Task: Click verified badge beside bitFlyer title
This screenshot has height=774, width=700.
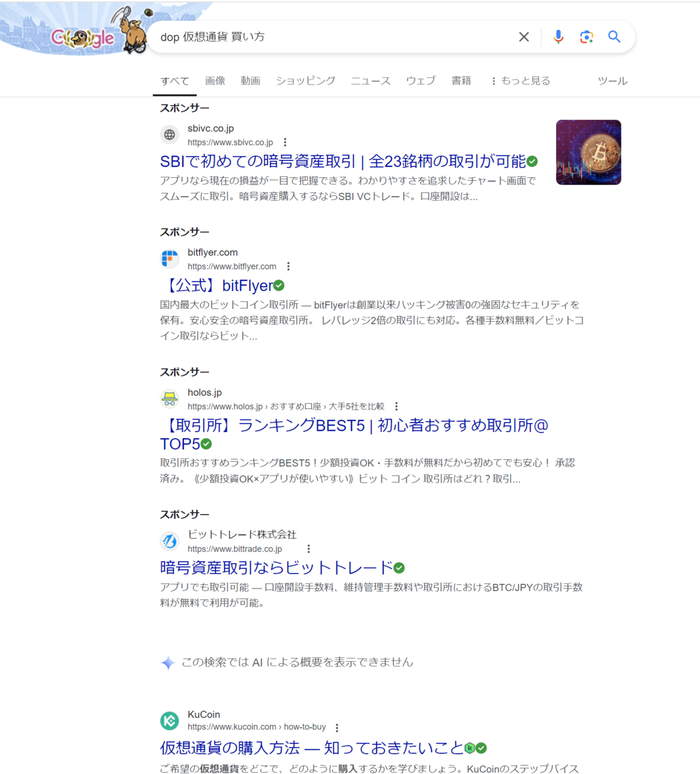Action: 279,286
